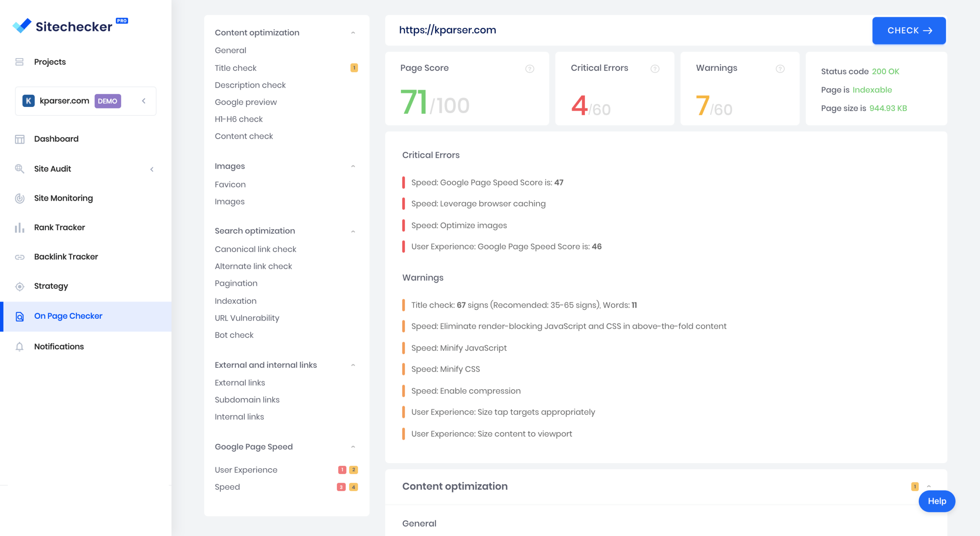The image size is (980, 536).
Task: Click 'Speed: Minify JavaScript' warning
Action: (459, 348)
